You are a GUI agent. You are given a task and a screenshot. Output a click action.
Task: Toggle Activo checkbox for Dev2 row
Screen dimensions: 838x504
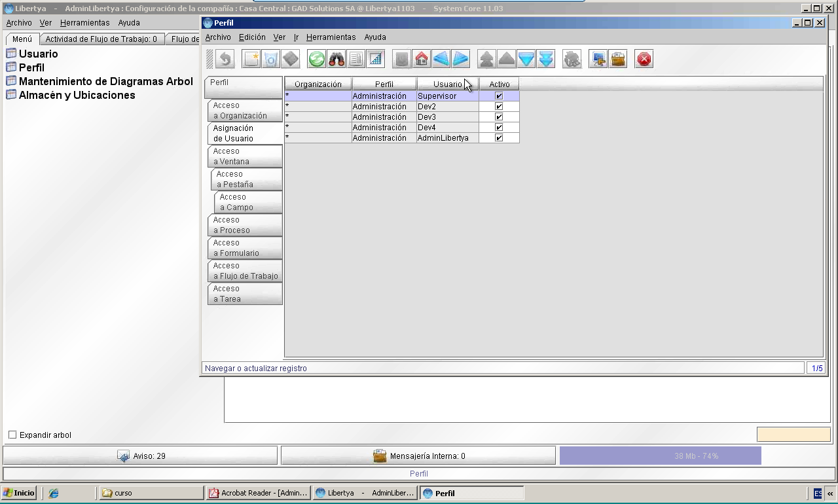pyautogui.click(x=499, y=106)
